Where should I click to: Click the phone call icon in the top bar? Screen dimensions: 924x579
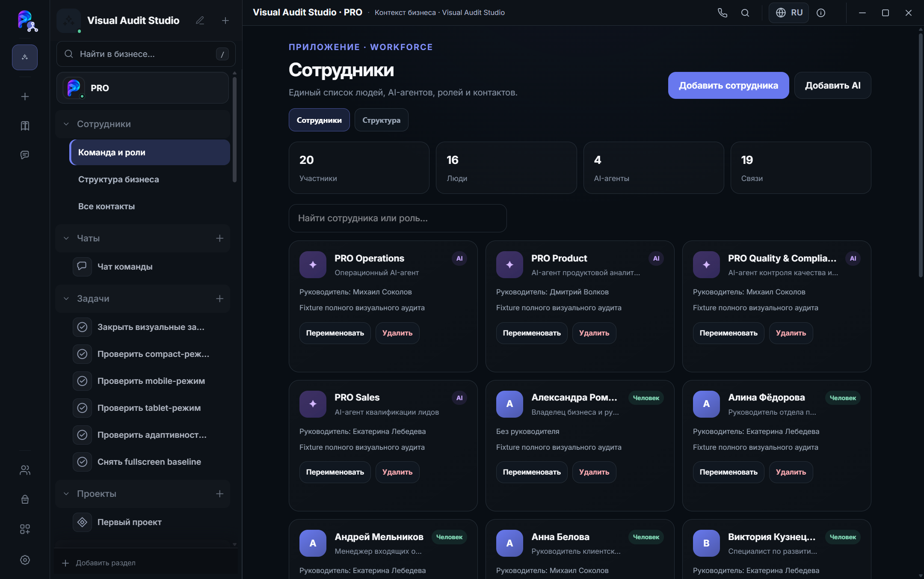[x=723, y=13]
